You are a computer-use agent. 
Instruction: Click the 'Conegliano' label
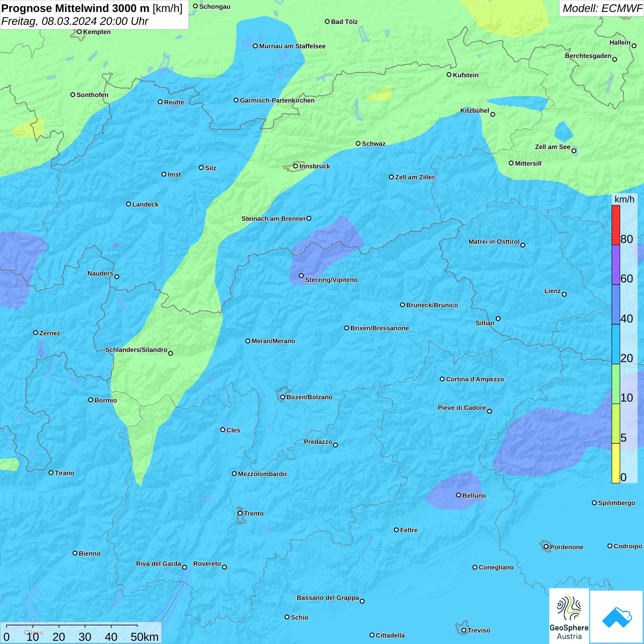pos(496,567)
